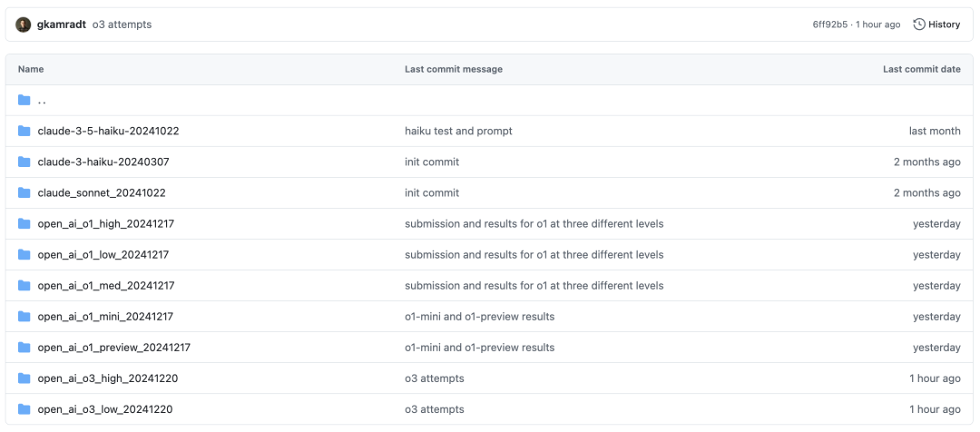The height and width of the screenshot is (432, 980).
Task: Click '1 hour ago' date in open_ai_o3_low row
Action: click(935, 409)
